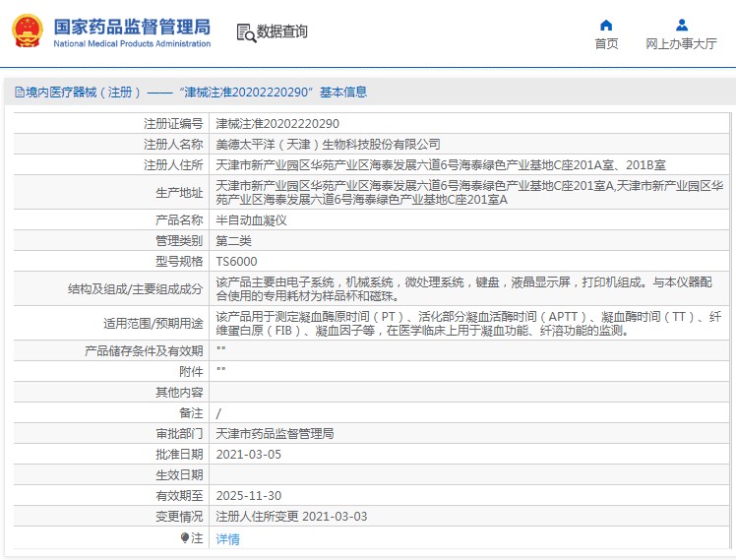The image size is (736, 560).
Task: Click the 其他内容 label
Action: [x=179, y=393]
